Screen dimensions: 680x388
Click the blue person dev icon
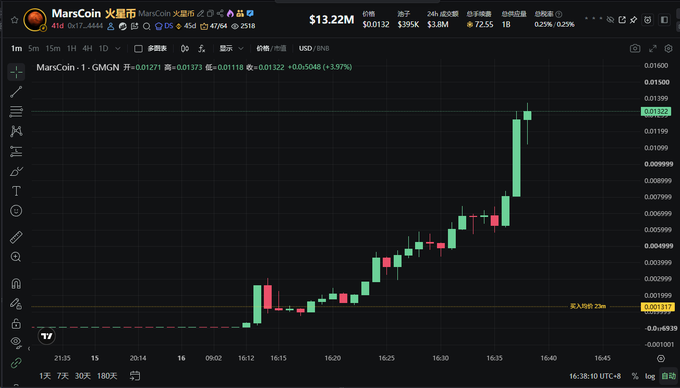click(111, 26)
